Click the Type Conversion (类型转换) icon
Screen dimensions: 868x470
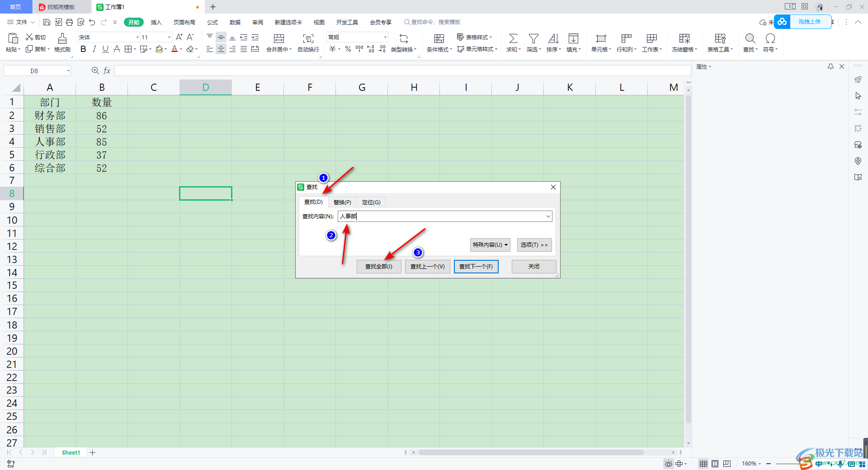point(404,38)
